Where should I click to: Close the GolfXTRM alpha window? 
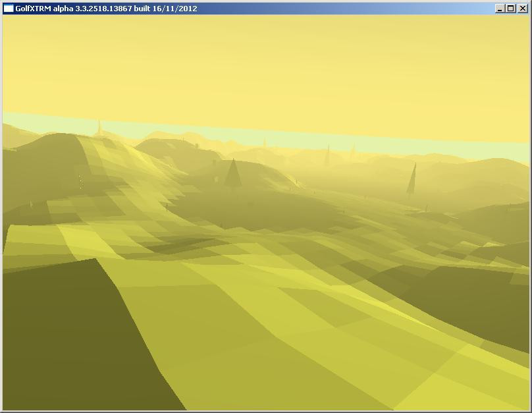(521, 9)
